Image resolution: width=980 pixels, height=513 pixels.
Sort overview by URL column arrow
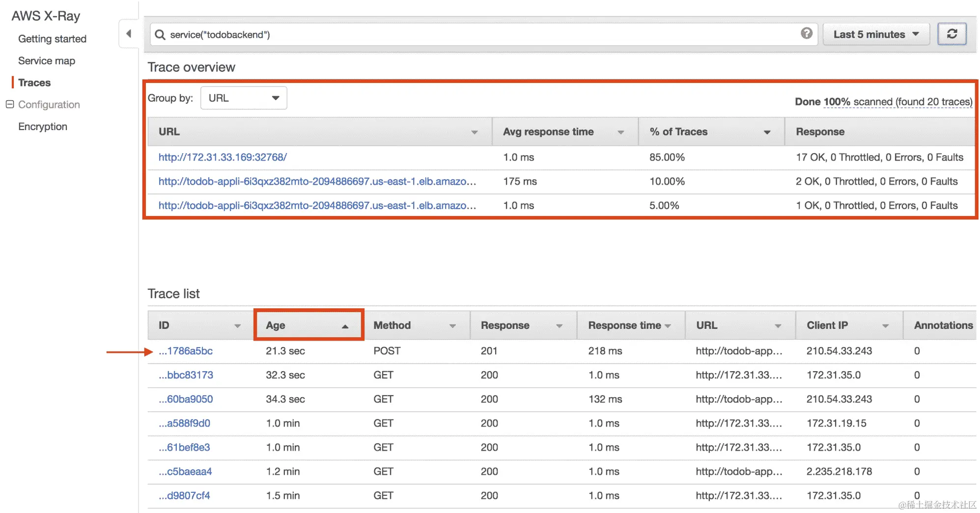[x=475, y=132]
